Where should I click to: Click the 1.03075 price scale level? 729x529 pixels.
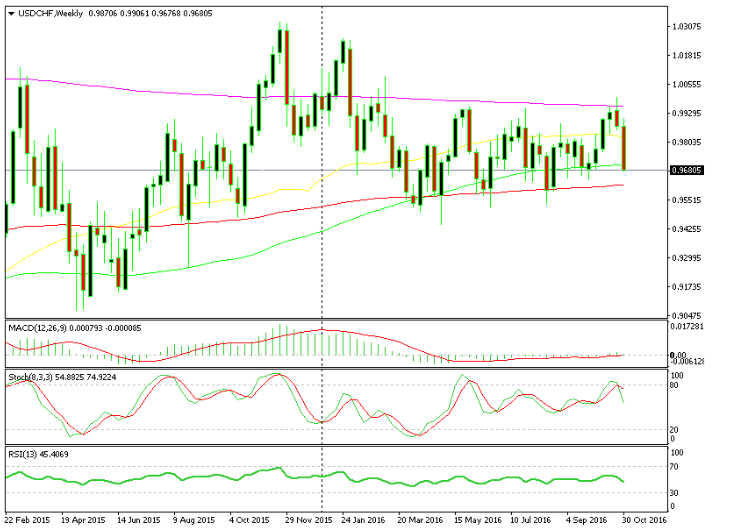pyautogui.click(x=687, y=26)
